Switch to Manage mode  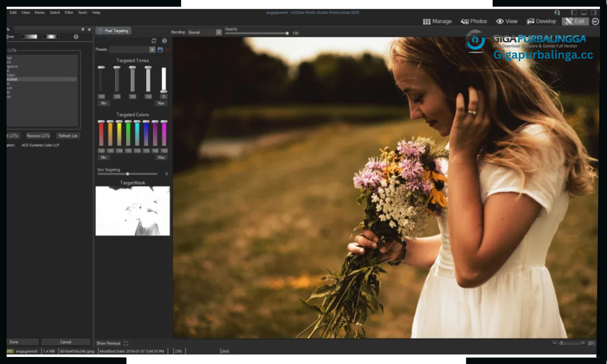[437, 21]
